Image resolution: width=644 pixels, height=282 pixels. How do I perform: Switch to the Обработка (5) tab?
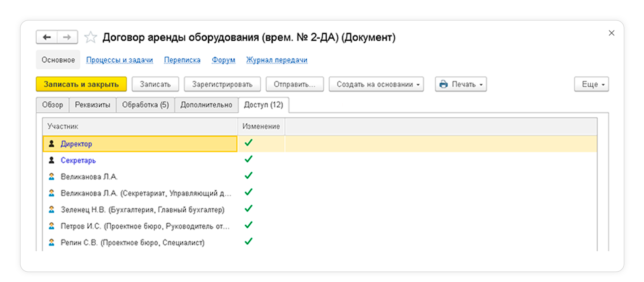[x=145, y=105]
